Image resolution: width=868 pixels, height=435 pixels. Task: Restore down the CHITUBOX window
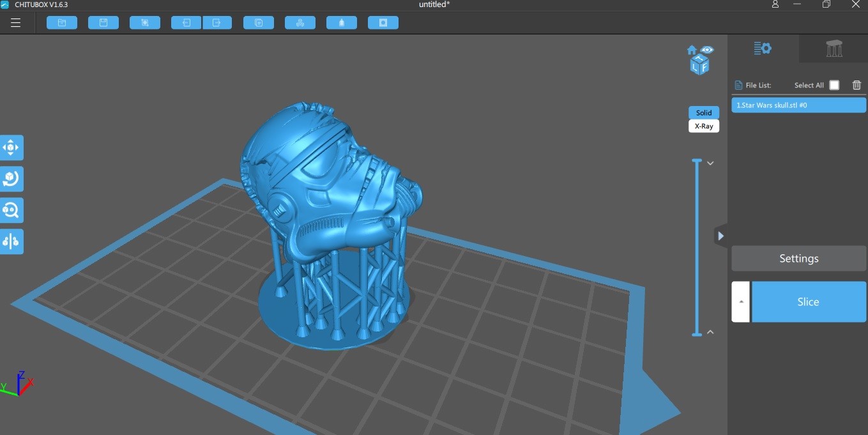point(826,4)
